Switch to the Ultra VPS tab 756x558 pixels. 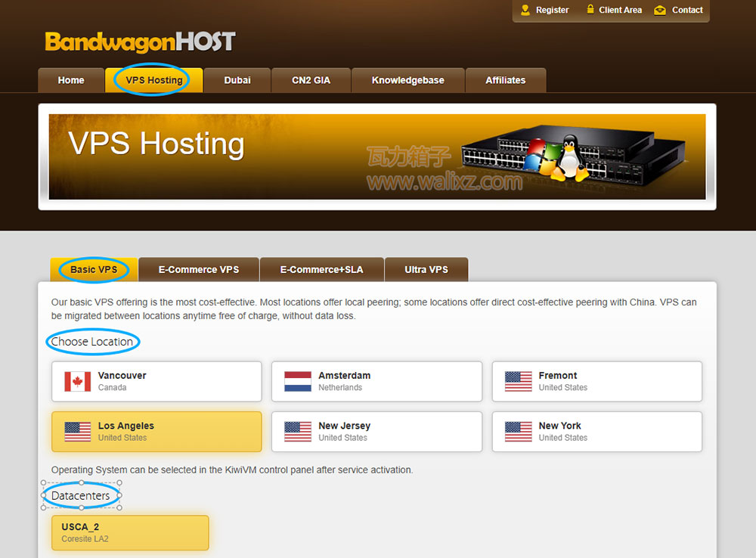pyautogui.click(x=426, y=270)
